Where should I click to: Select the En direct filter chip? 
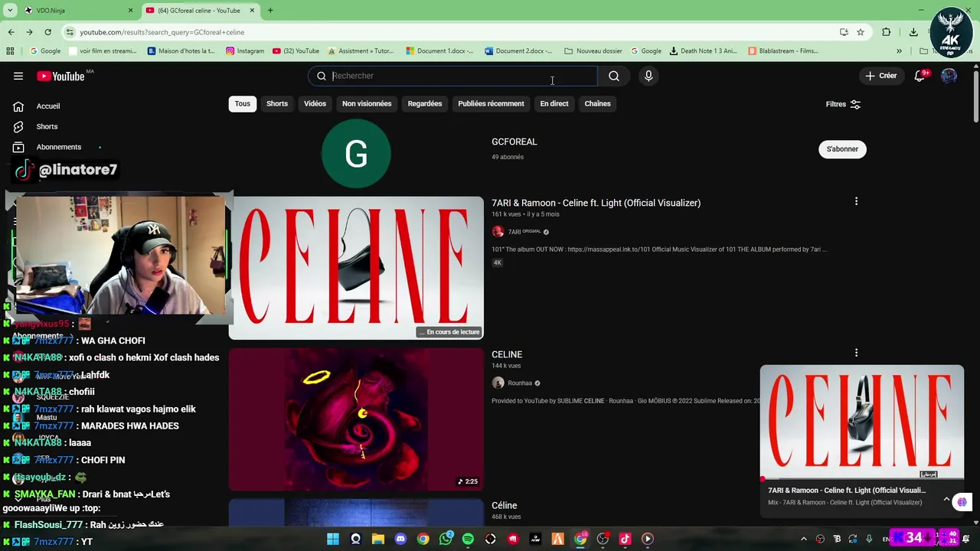tap(554, 104)
